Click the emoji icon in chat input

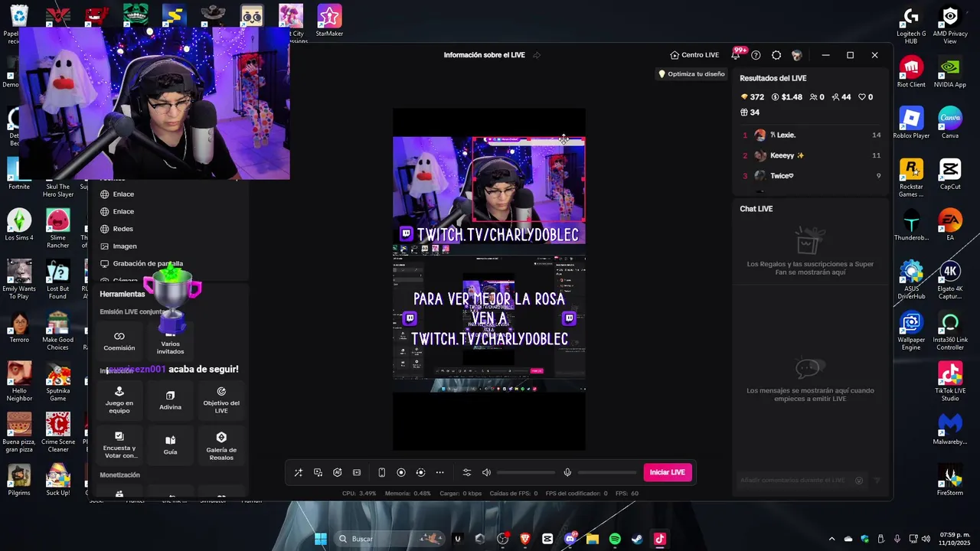(x=859, y=481)
